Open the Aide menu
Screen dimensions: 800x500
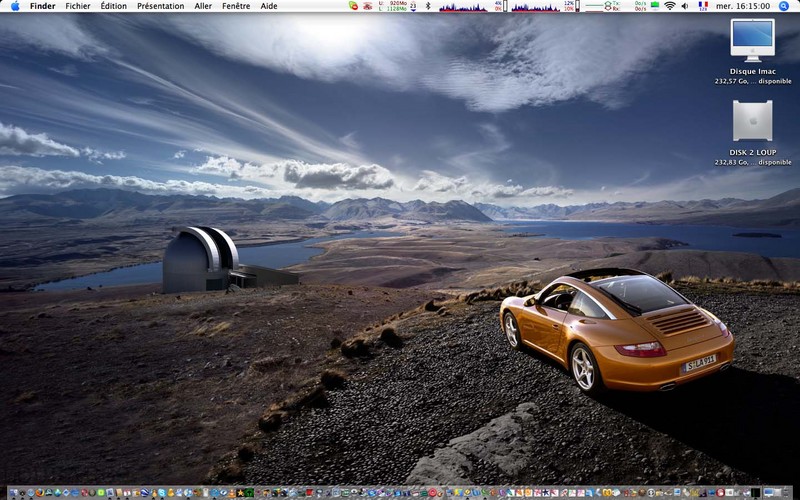tap(268, 6)
